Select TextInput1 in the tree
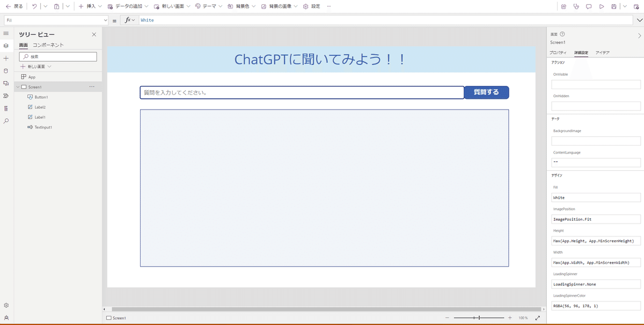644x325 pixels. click(x=43, y=127)
